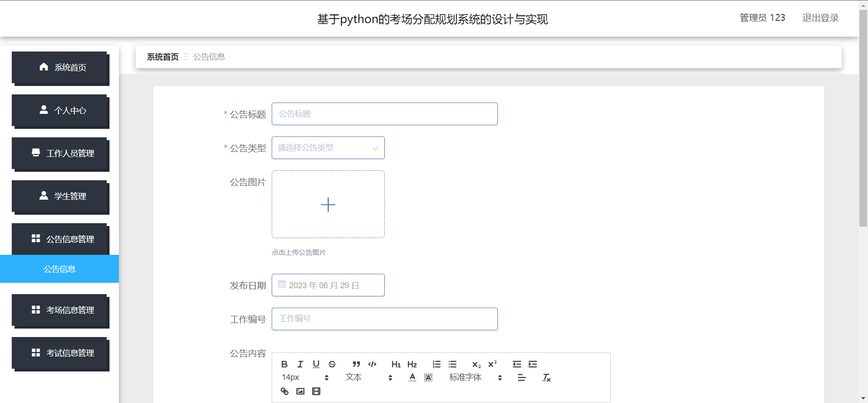The height and width of the screenshot is (403, 868).
Task: Open the text background color picker
Action: [428, 377]
